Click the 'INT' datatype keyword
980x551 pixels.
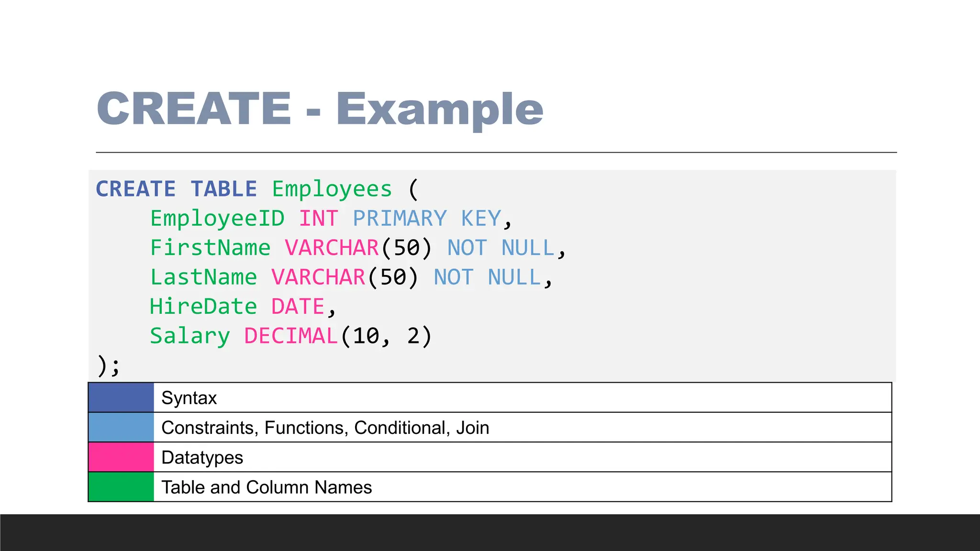coord(319,219)
